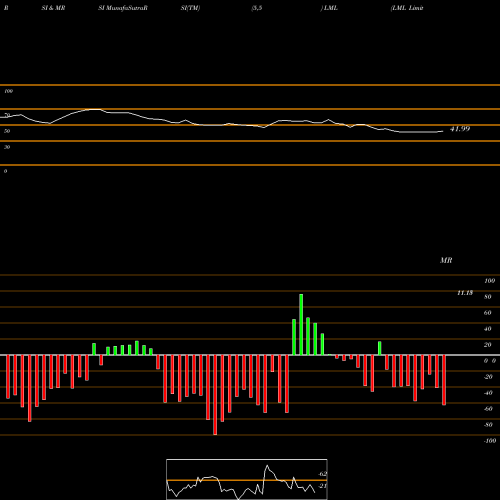Select the MR panel title label
500x500 pixels.
pos(446,260)
